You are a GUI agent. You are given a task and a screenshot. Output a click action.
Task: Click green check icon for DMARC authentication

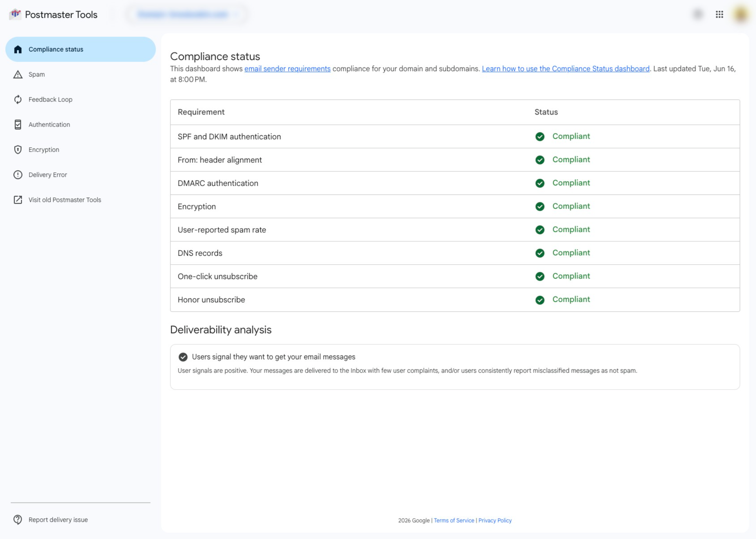coord(540,183)
